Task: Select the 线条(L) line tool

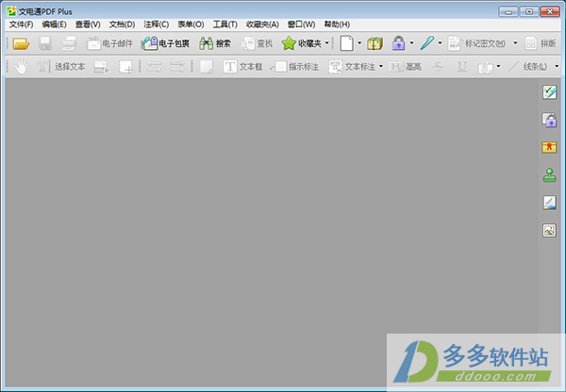Action: 527,67
